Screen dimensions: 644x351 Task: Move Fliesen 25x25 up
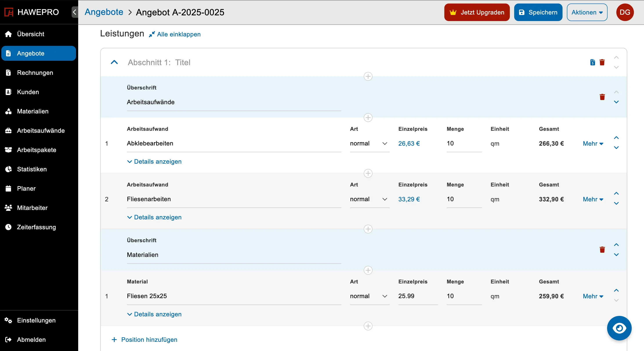[616, 290]
